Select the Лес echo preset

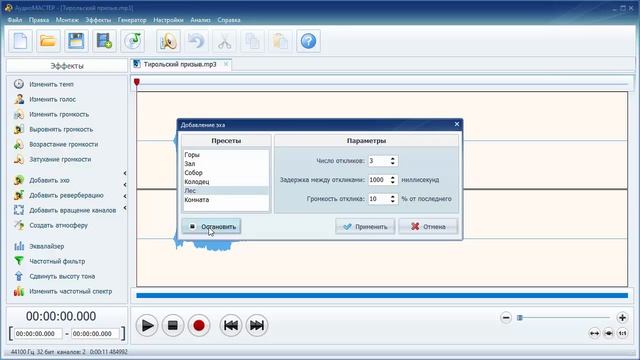coord(226,191)
